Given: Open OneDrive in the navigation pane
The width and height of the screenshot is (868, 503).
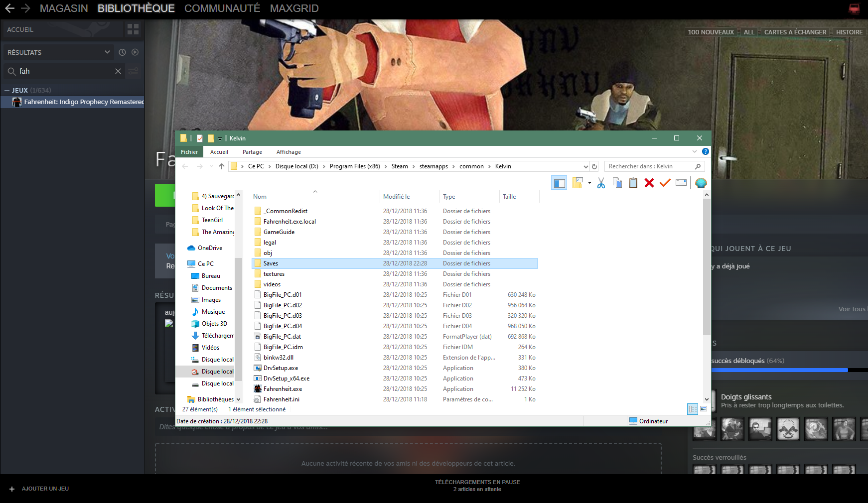Looking at the screenshot, I should (210, 248).
